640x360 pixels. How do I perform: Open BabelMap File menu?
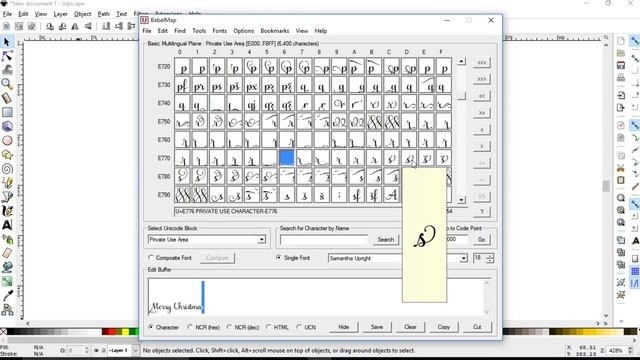pyautogui.click(x=147, y=31)
